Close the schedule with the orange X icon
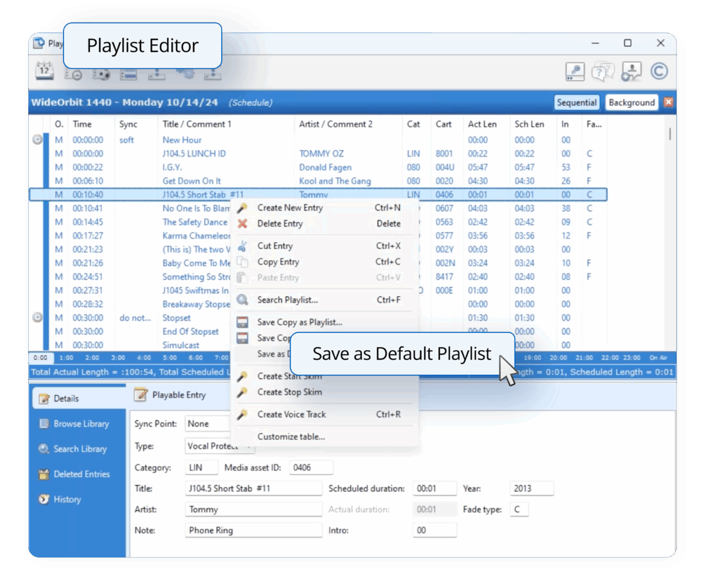706x588 pixels. point(668,102)
